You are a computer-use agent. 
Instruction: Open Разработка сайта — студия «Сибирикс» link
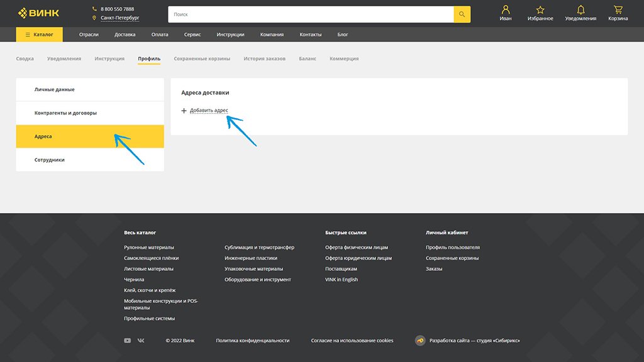(474, 340)
